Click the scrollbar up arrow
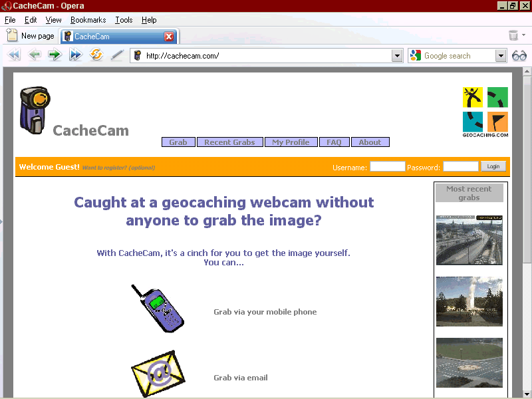The image size is (532, 399). click(x=527, y=71)
